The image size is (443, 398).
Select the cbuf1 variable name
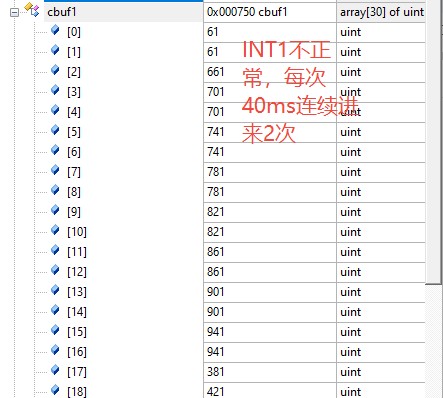coord(62,12)
